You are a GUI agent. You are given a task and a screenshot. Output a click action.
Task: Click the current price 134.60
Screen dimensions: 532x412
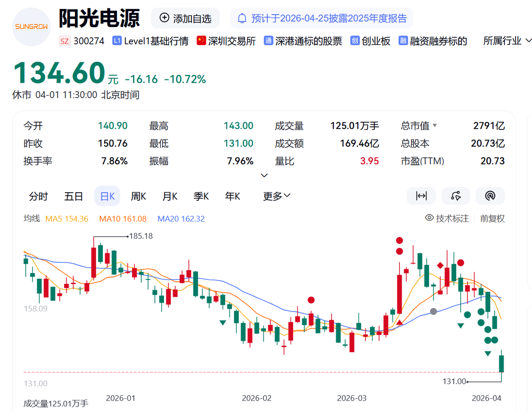coord(59,74)
